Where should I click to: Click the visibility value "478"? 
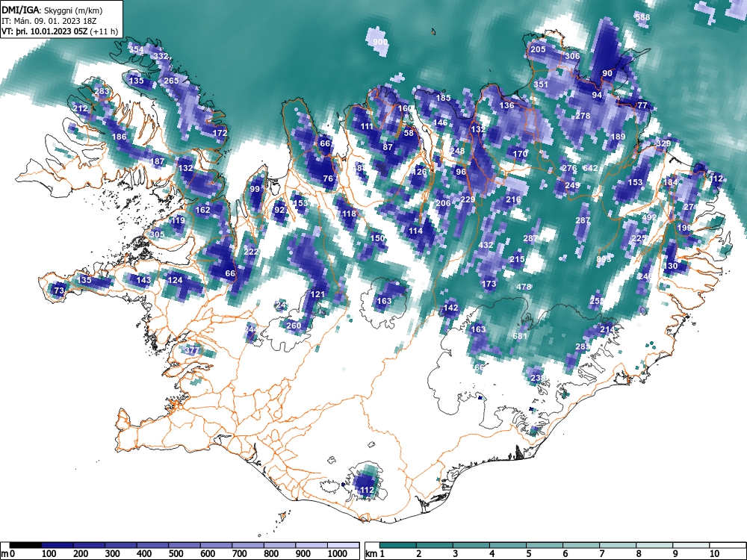click(x=524, y=287)
